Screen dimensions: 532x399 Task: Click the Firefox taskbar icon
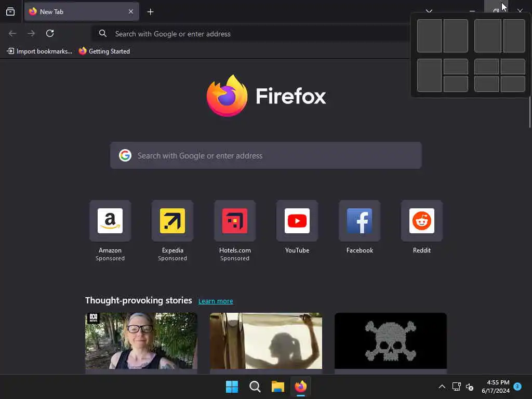301,387
